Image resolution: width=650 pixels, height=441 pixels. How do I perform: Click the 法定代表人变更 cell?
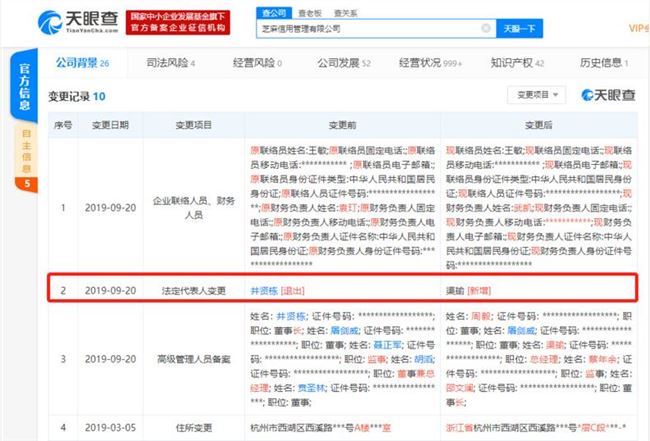point(194,291)
